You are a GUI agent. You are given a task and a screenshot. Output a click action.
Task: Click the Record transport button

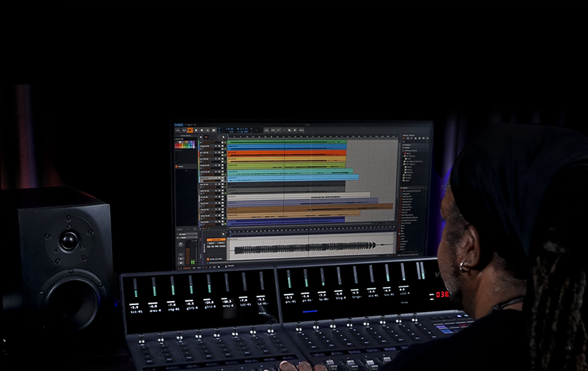(202, 130)
